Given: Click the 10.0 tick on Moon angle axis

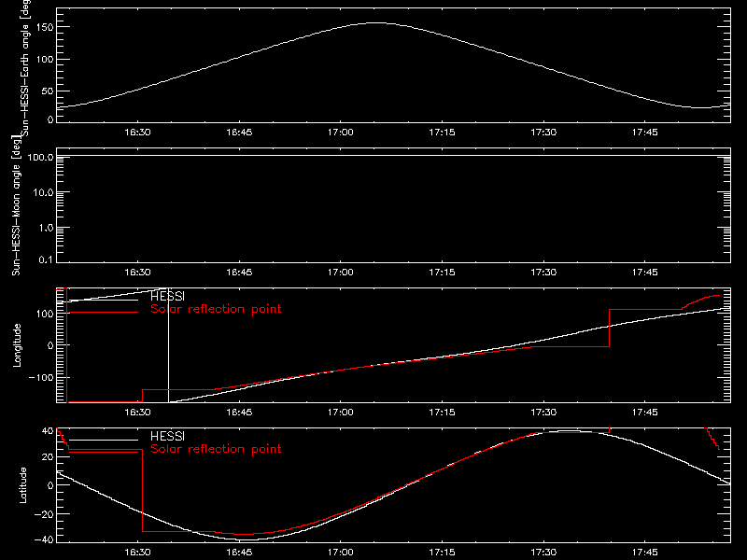Looking at the screenshot, I should click(x=43, y=193).
